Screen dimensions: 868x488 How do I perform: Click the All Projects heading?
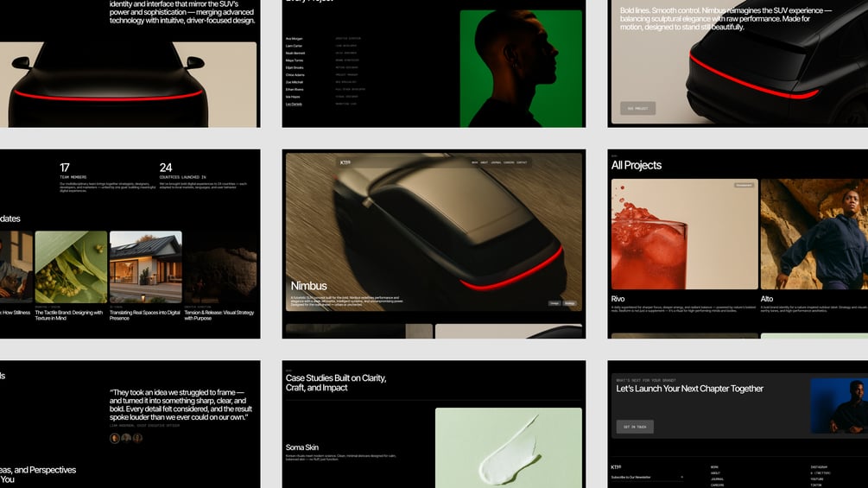[x=636, y=165]
